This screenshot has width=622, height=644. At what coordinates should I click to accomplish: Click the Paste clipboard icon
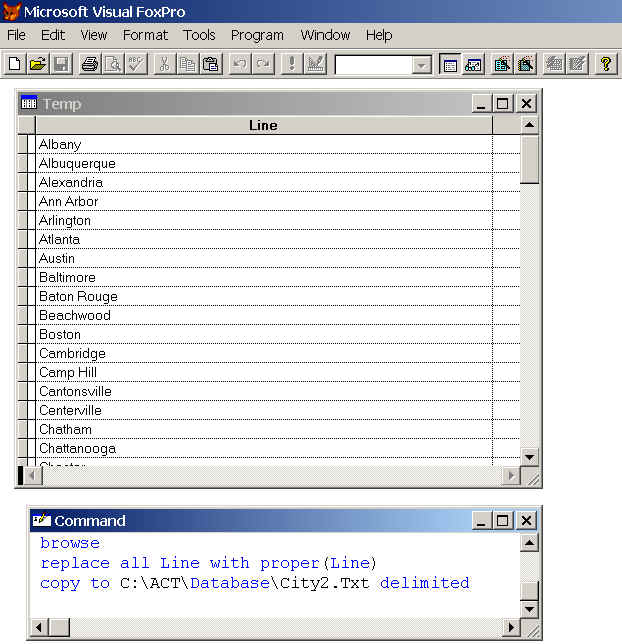[211, 64]
